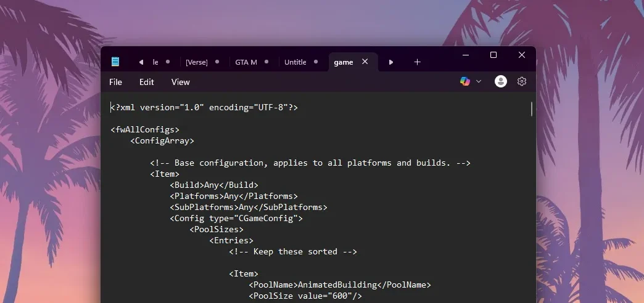The height and width of the screenshot is (303, 644).
Task: Click the Notepad app icon in title bar
Action: click(115, 62)
